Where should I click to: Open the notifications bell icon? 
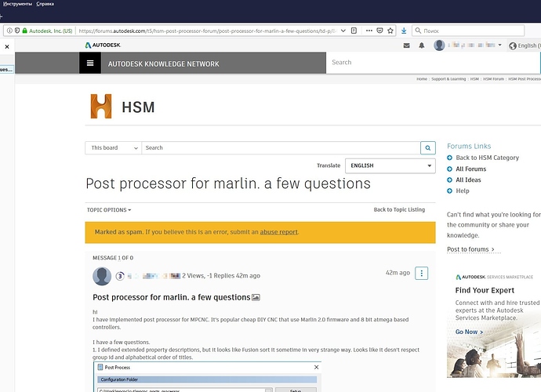[x=422, y=45]
